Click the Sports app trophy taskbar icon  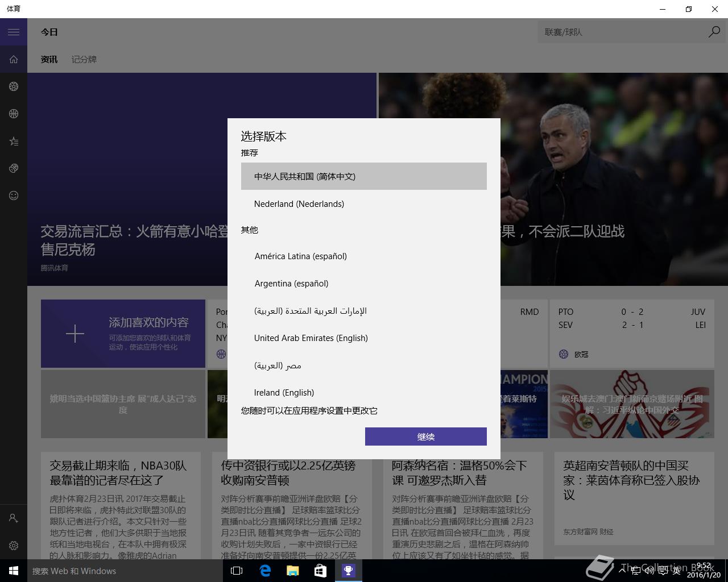click(348, 571)
